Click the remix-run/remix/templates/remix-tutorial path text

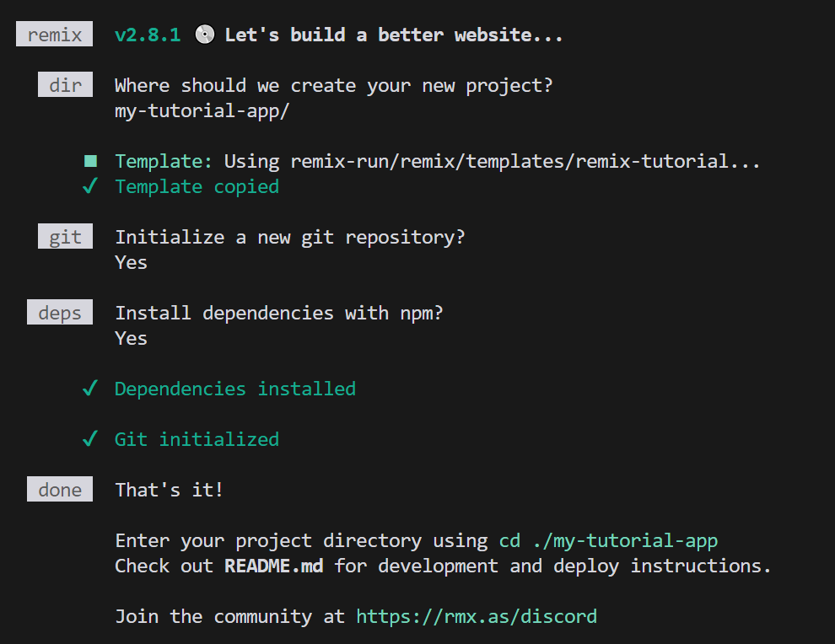pos(509,161)
